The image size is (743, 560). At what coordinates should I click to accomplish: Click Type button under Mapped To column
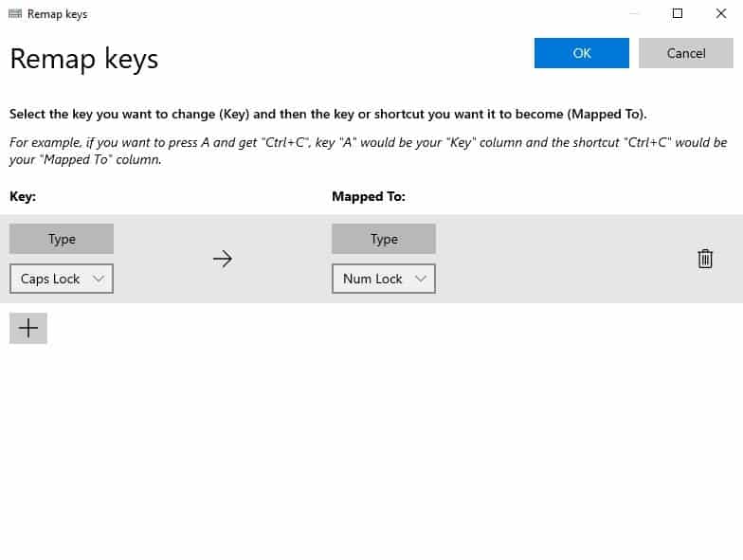384,239
